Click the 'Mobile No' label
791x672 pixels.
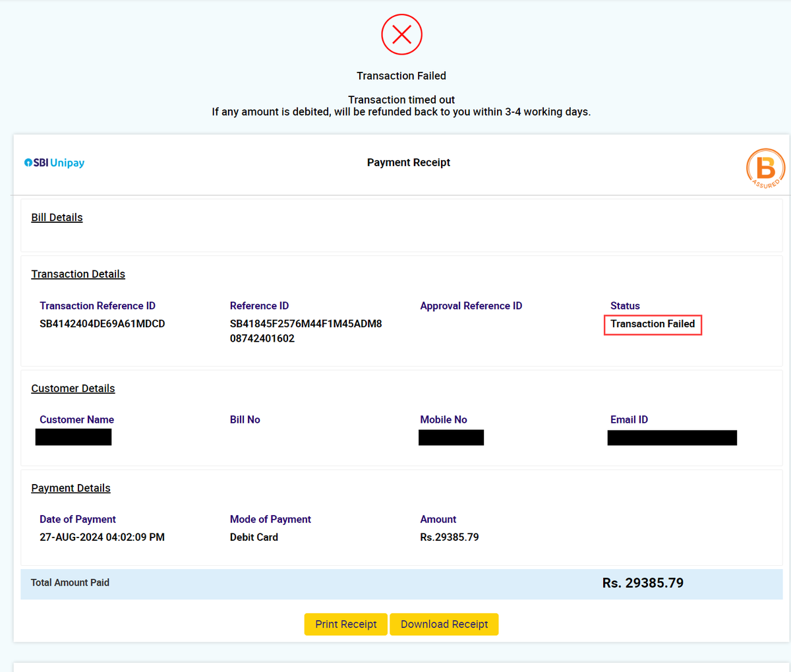pyautogui.click(x=444, y=419)
